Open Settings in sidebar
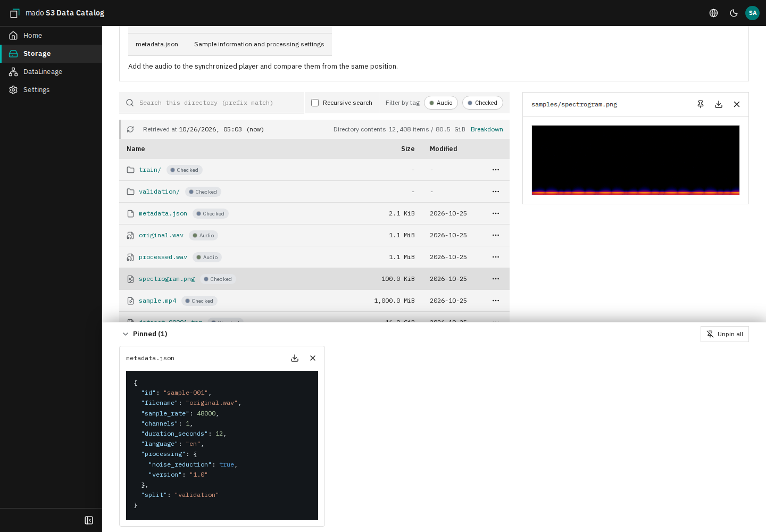The image size is (766, 532). coord(51,90)
